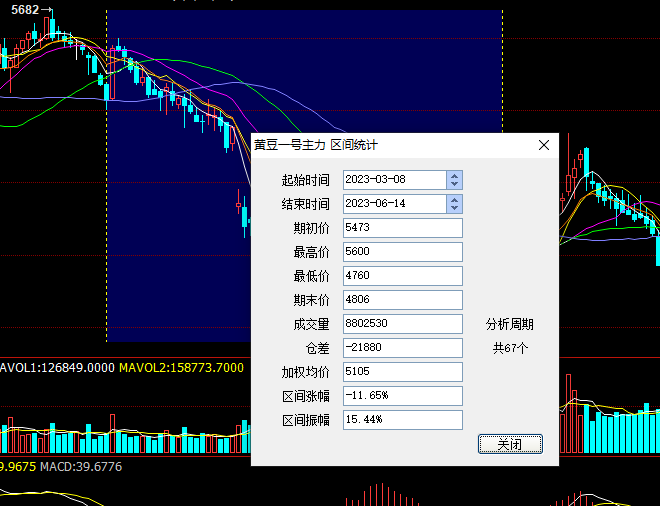Close the 区间统计 dialog with X
Viewport: 660px width, 506px height.
(544, 145)
